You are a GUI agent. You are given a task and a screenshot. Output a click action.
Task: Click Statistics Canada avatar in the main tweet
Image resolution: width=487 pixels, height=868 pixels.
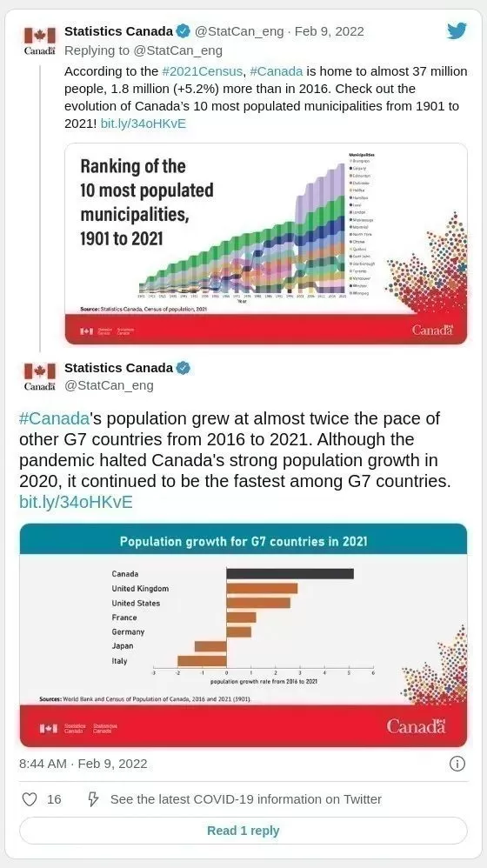(x=40, y=377)
